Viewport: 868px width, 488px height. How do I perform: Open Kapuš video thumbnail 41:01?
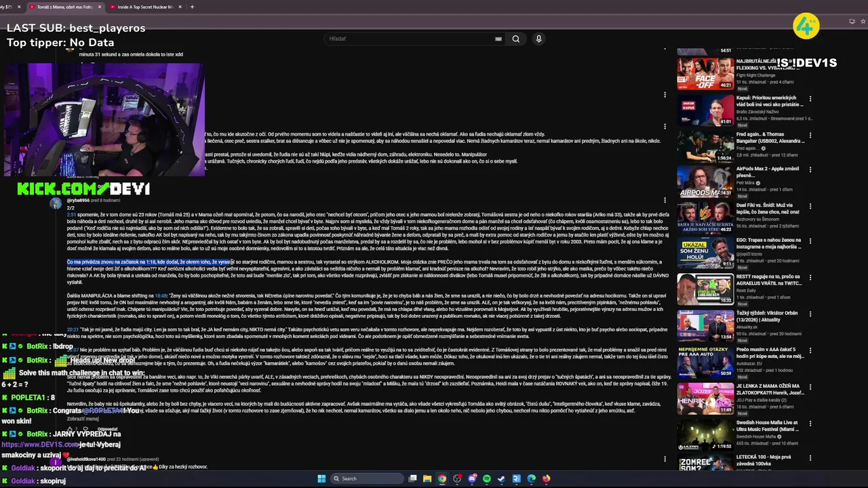[x=705, y=109]
